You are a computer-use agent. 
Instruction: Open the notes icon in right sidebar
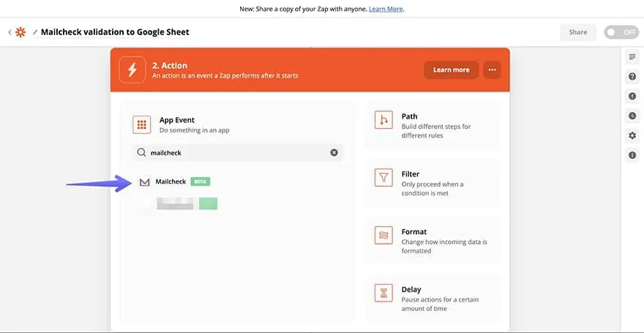point(632,57)
